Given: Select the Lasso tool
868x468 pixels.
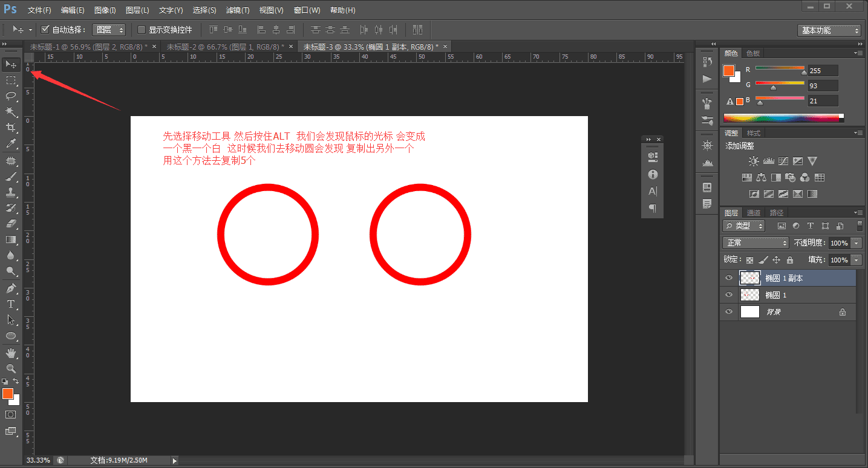Looking at the screenshot, I should [x=11, y=96].
